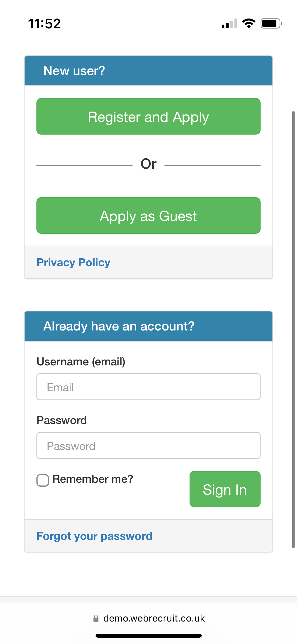Tap the "New user?" panel header
Image resolution: width=297 pixels, height=644 pixels.
148,71
